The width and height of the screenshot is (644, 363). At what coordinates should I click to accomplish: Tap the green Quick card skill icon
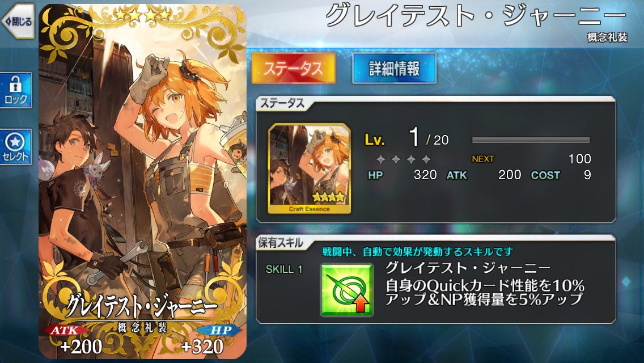tap(346, 289)
